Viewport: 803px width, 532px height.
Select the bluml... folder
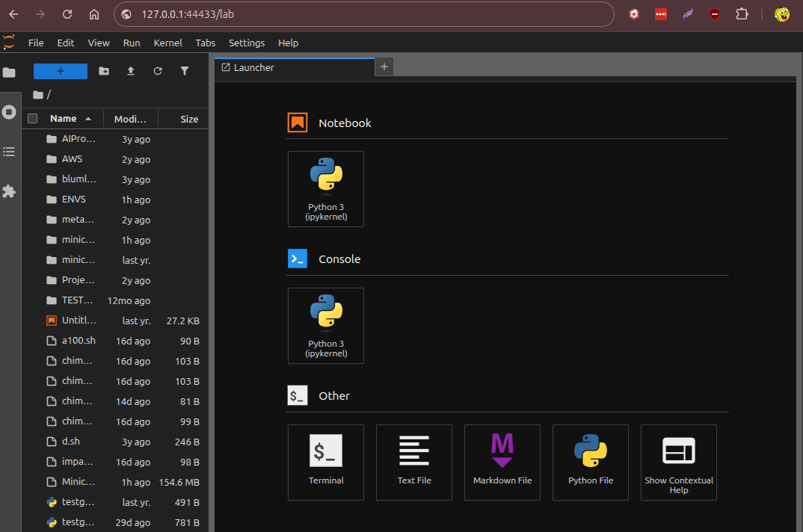click(115, 179)
